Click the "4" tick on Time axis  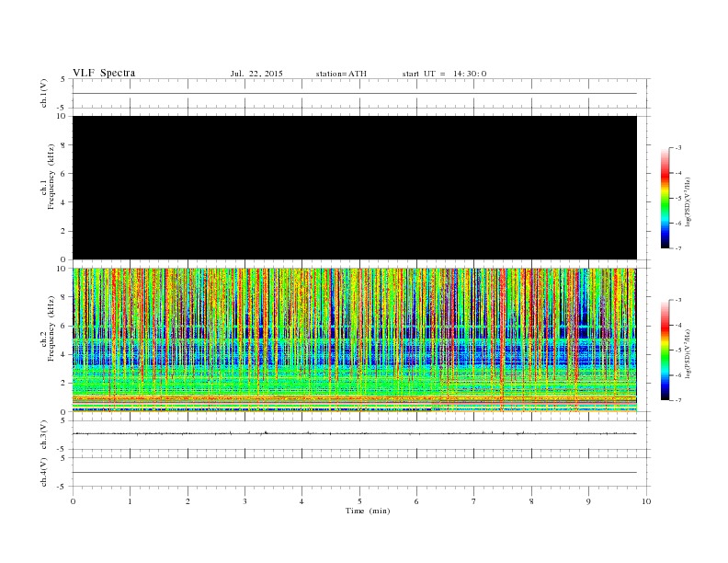(301, 501)
